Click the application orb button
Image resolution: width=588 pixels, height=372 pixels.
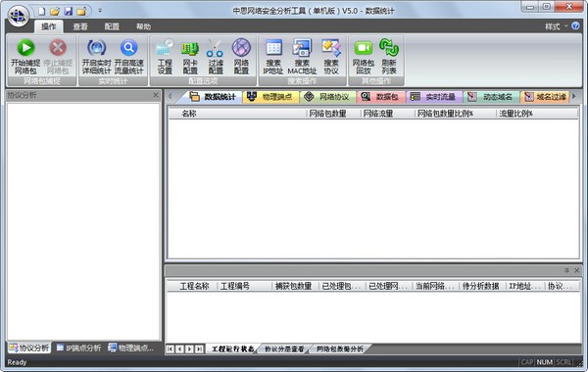tap(18, 16)
